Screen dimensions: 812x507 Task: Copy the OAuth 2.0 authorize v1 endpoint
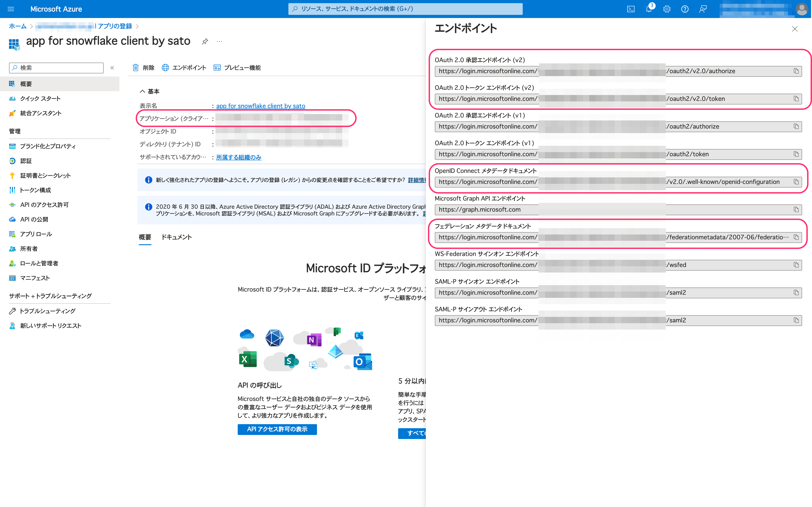pyautogui.click(x=796, y=127)
